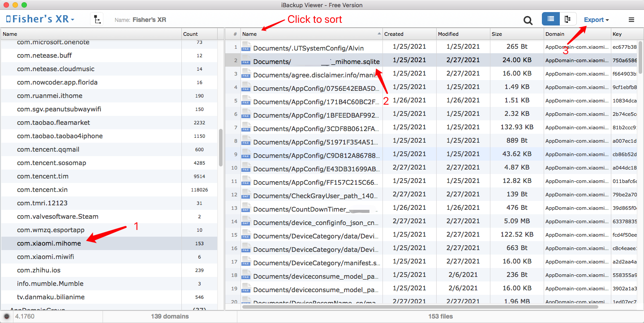The height and width of the screenshot is (323, 644).
Task: Select com.xiaomi.mihome domain
Action: click(109, 243)
